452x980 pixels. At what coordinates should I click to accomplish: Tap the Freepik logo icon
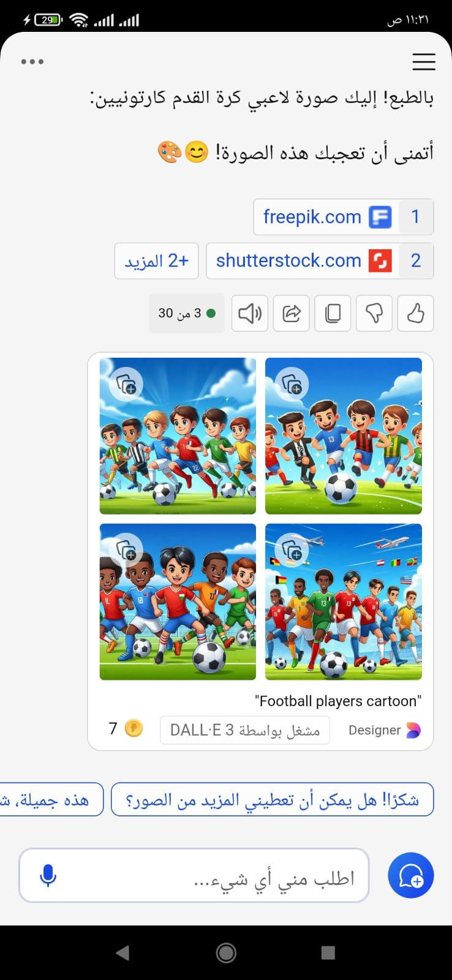[x=380, y=217]
